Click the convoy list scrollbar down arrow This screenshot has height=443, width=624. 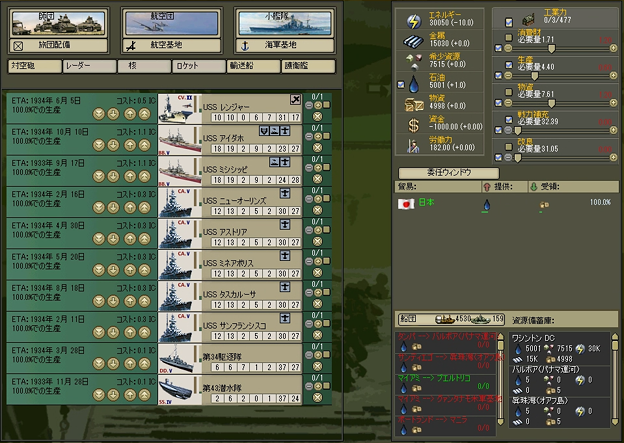pyautogui.click(x=501, y=422)
